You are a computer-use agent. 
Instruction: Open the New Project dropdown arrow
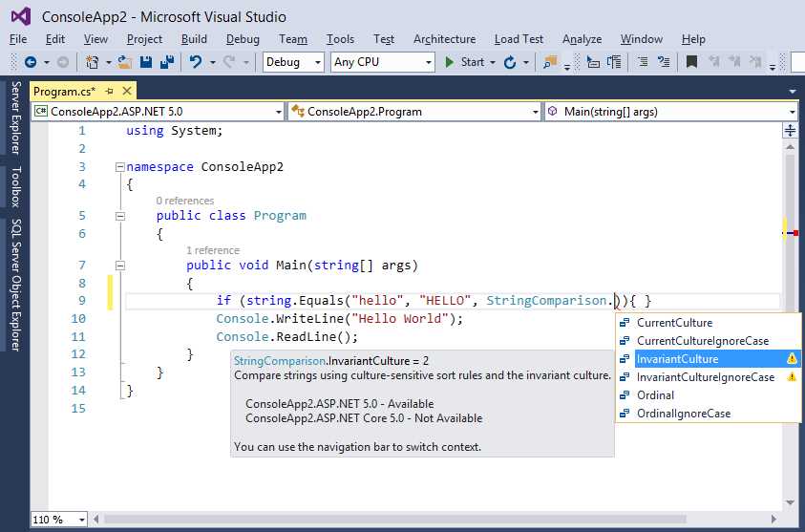point(108,63)
